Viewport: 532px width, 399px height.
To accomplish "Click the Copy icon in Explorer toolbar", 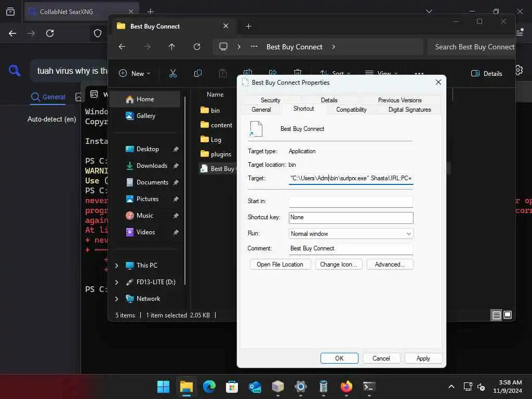I will tap(198, 73).
